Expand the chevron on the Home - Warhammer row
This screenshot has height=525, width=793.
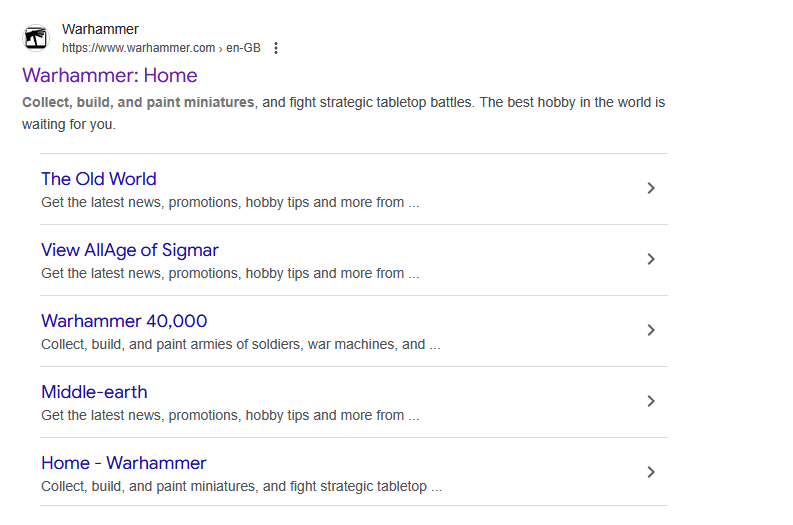coord(651,472)
